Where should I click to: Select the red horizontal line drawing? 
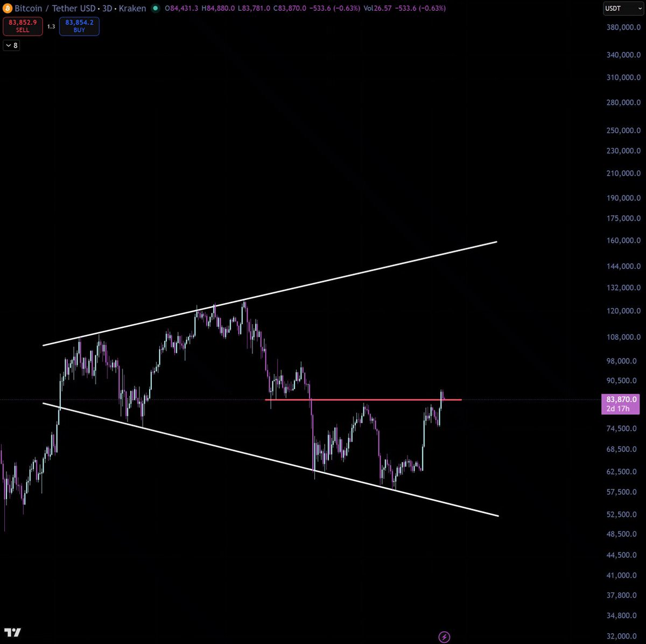click(363, 400)
